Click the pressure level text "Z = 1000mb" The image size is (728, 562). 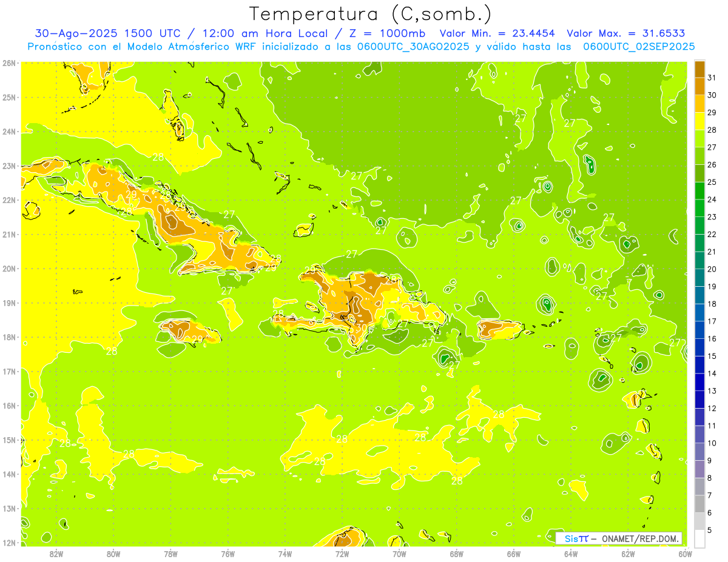pos(388,33)
